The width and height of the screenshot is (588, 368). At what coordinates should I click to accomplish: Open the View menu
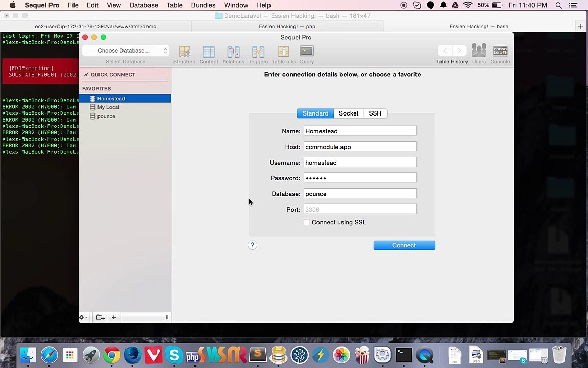coord(114,5)
